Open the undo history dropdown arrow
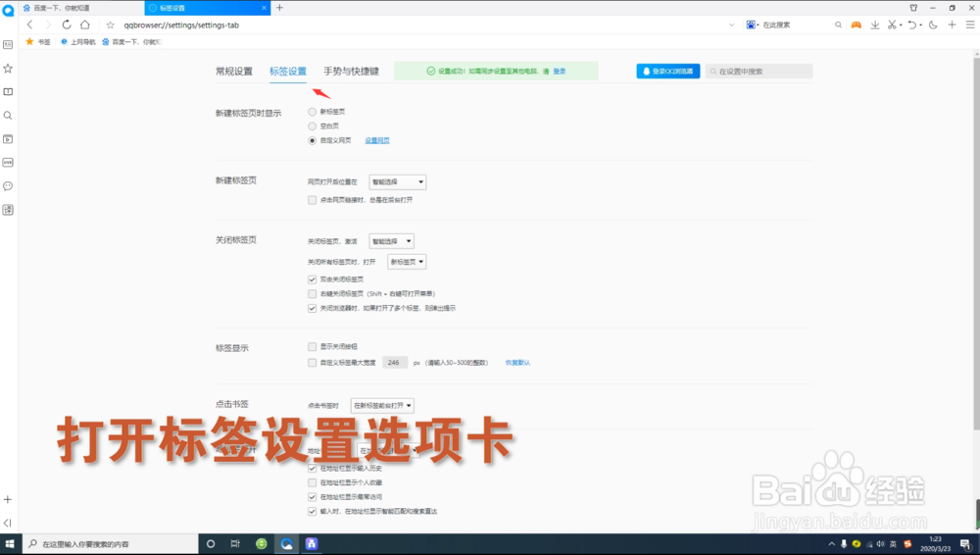This screenshot has height=555, width=980. coord(920,25)
